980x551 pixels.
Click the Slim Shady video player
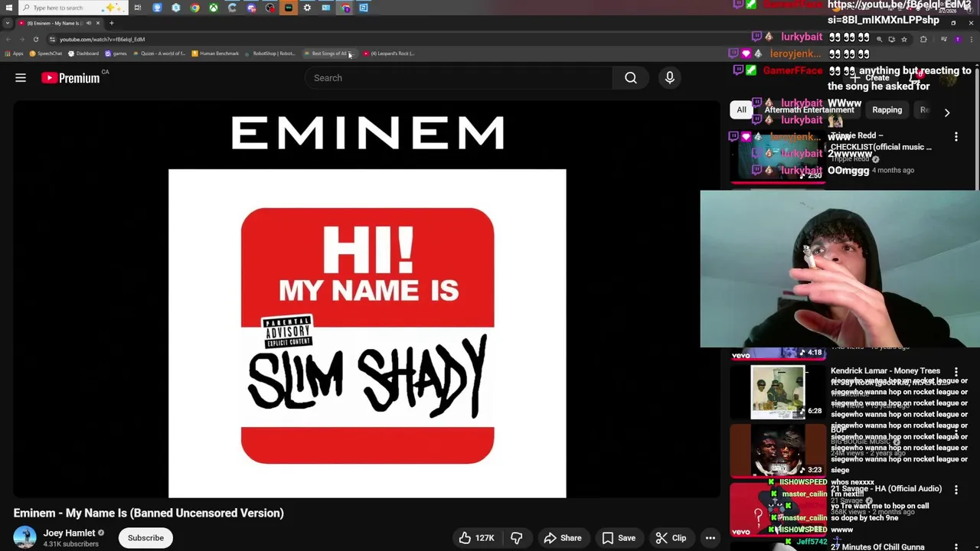(x=367, y=300)
